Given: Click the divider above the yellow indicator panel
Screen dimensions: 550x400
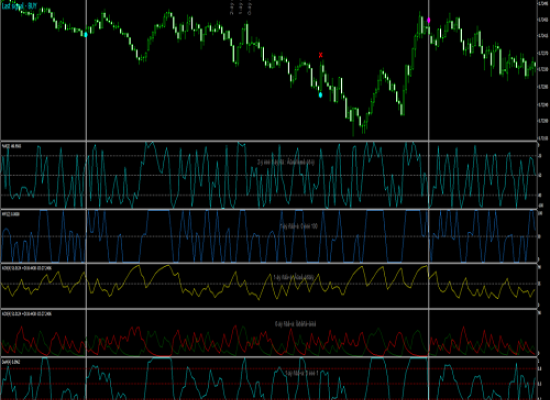Looking at the screenshot, I should tap(269, 263).
